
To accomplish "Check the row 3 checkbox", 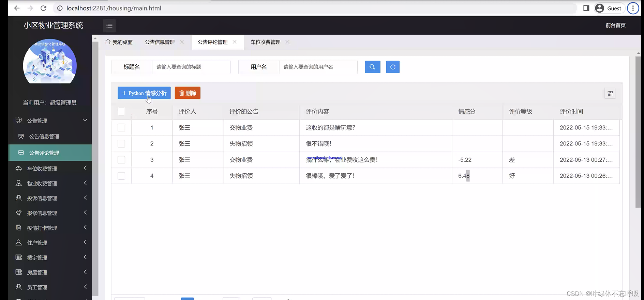I will 121,160.
